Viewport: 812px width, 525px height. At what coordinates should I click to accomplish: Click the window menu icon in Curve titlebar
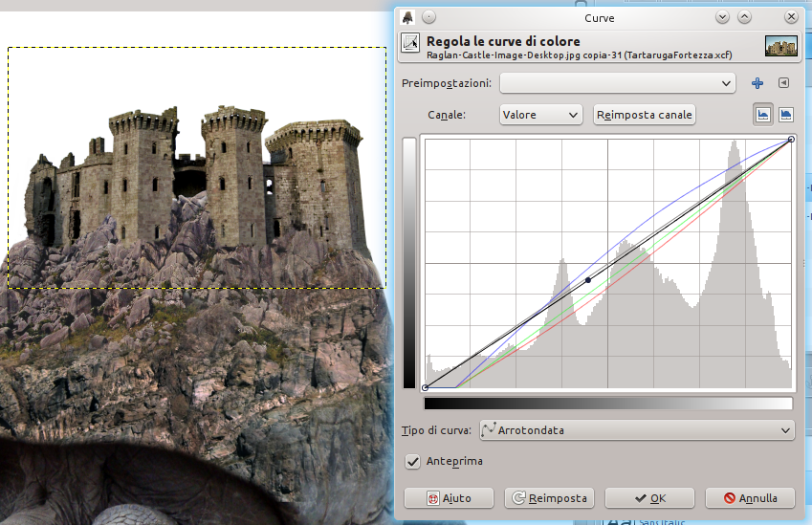[x=407, y=17]
